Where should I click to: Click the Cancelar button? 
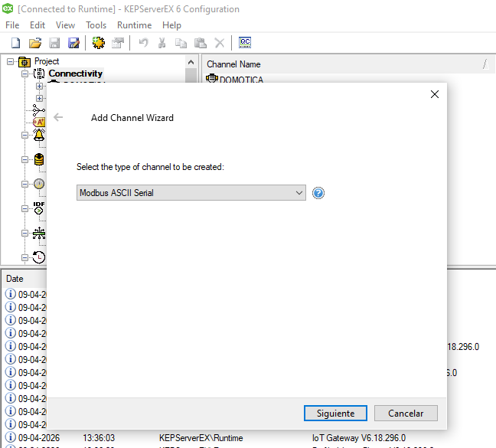pyautogui.click(x=406, y=414)
